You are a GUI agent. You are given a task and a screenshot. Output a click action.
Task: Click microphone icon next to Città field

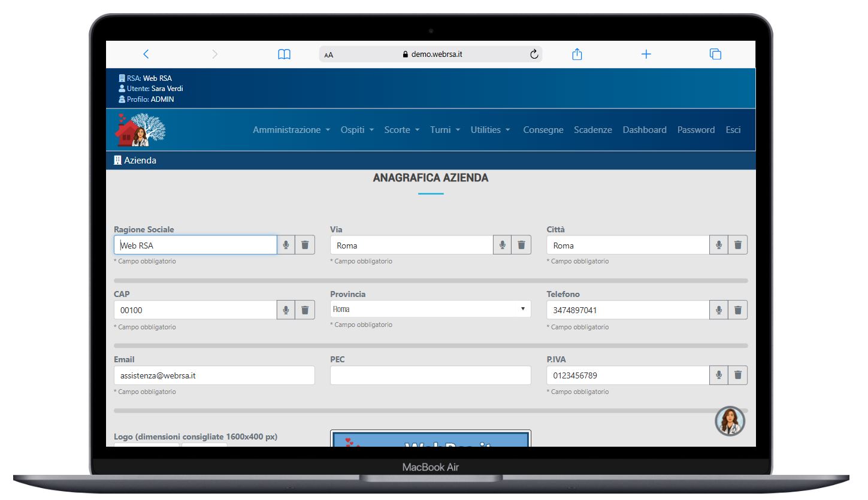(x=719, y=245)
